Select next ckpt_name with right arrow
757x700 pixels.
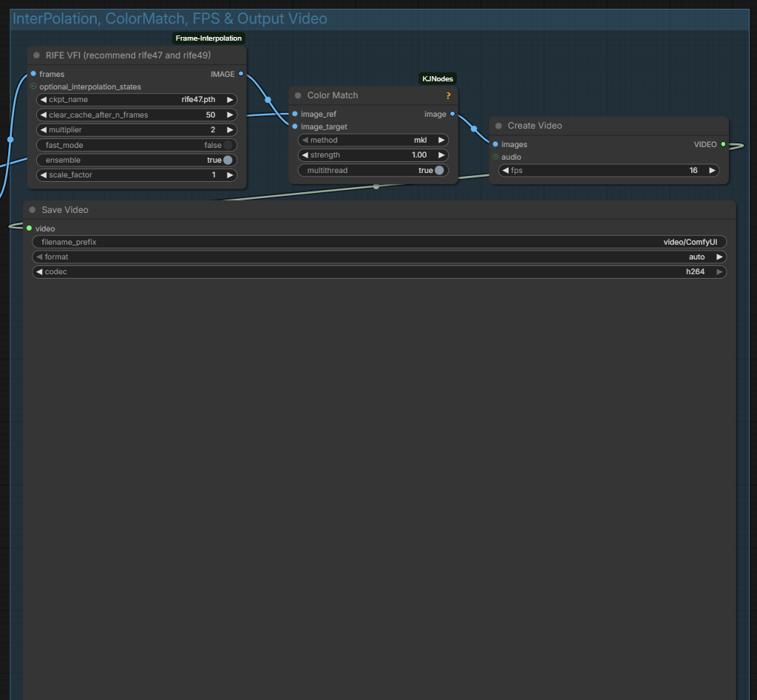231,100
